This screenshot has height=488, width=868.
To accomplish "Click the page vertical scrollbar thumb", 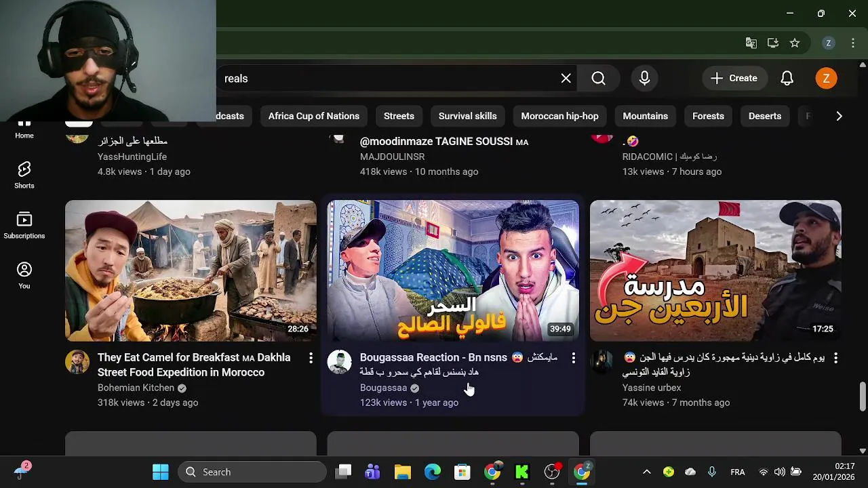I will pos(863,396).
